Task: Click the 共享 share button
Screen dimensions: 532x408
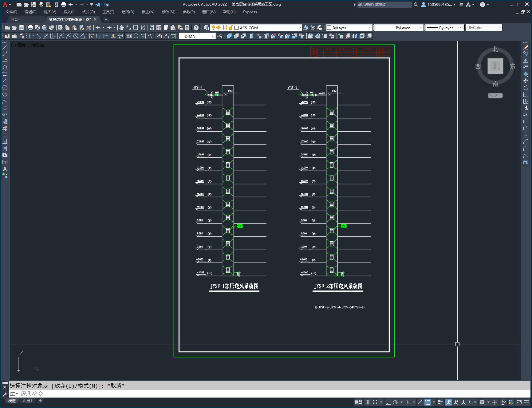Action: coord(102,5)
